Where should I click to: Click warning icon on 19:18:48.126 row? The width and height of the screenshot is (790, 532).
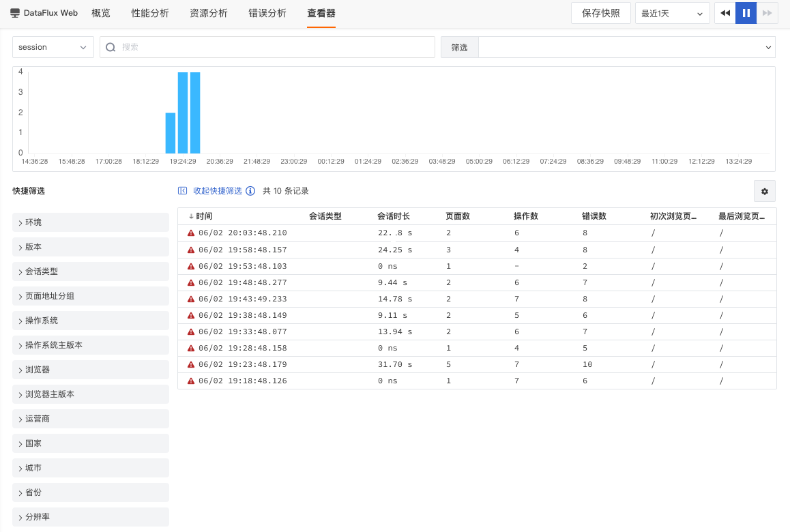coord(191,381)
